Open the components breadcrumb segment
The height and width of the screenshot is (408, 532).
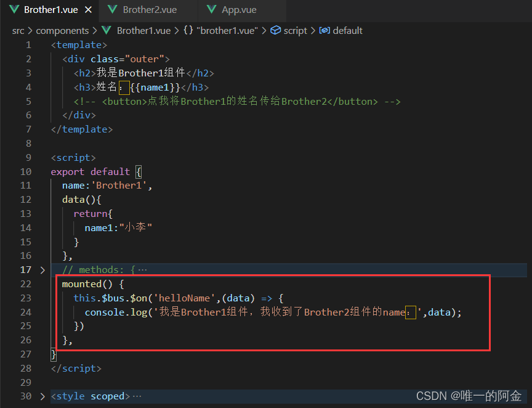click(x=62, y=31)
